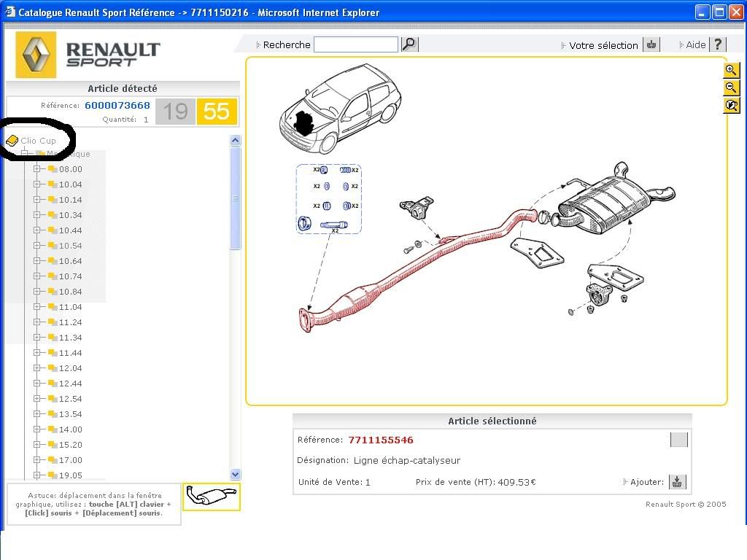The height and width of the screenshot is (560, 747).
Task: Add the article with Ajouter basket icon
Action: click(677, 482)
